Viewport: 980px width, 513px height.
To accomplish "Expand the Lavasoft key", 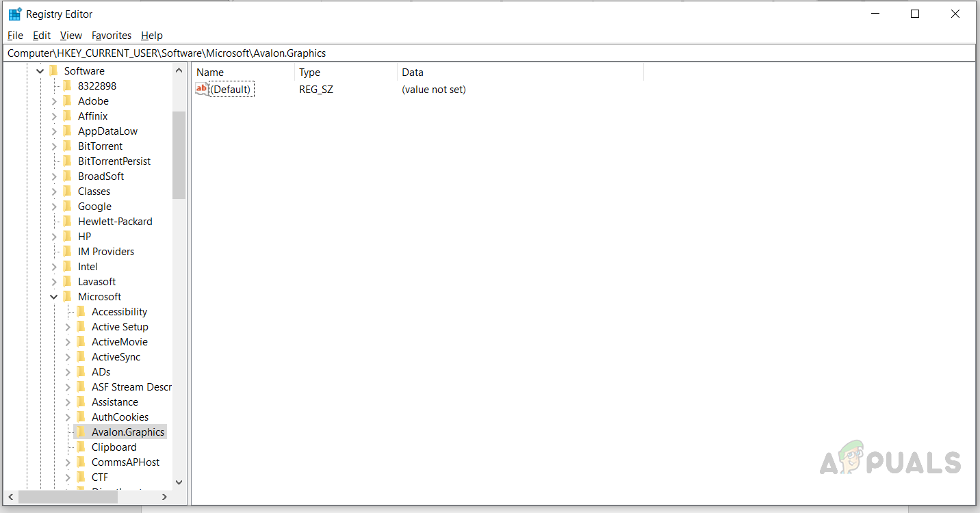I will (x=54, y=282).
